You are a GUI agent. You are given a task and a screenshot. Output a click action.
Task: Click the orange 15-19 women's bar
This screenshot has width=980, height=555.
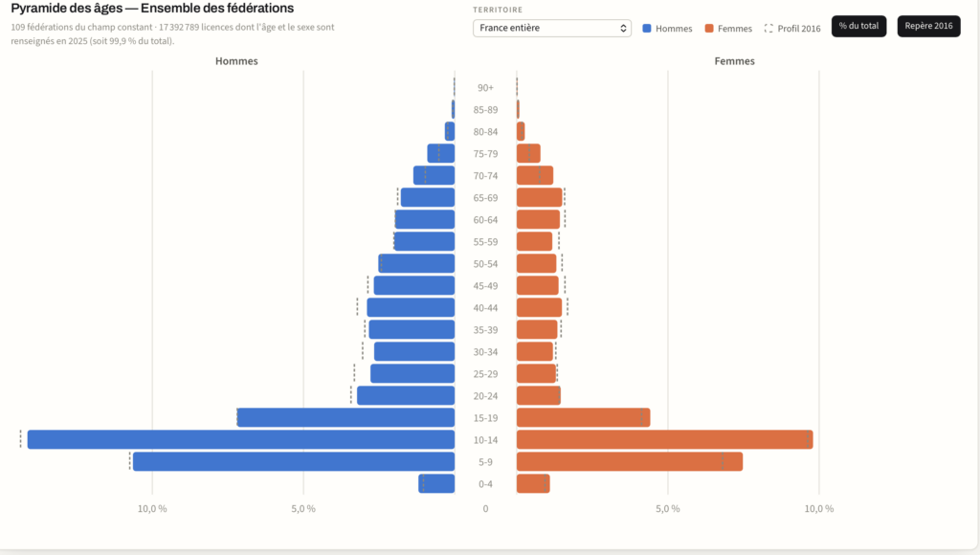point(584,417)
